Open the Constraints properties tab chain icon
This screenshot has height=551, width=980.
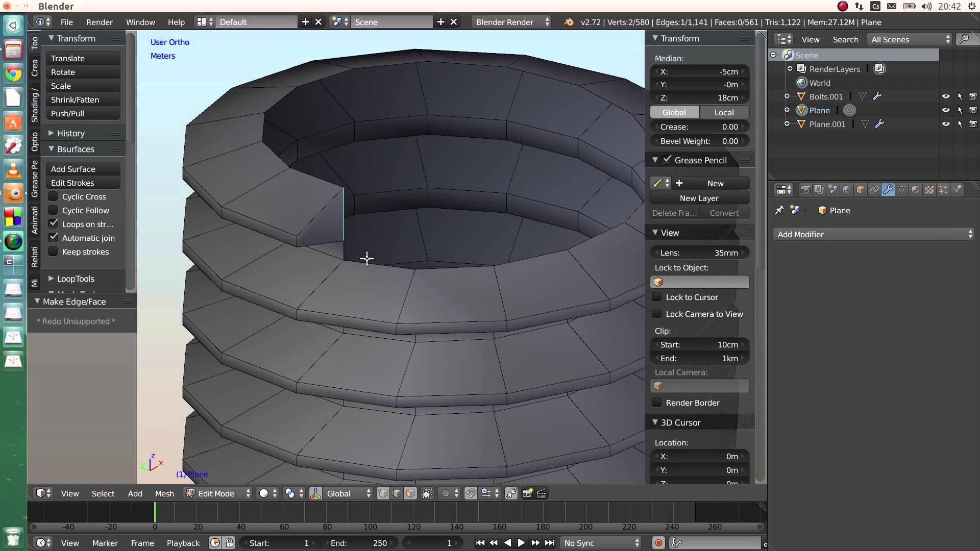tap(874, 190)
